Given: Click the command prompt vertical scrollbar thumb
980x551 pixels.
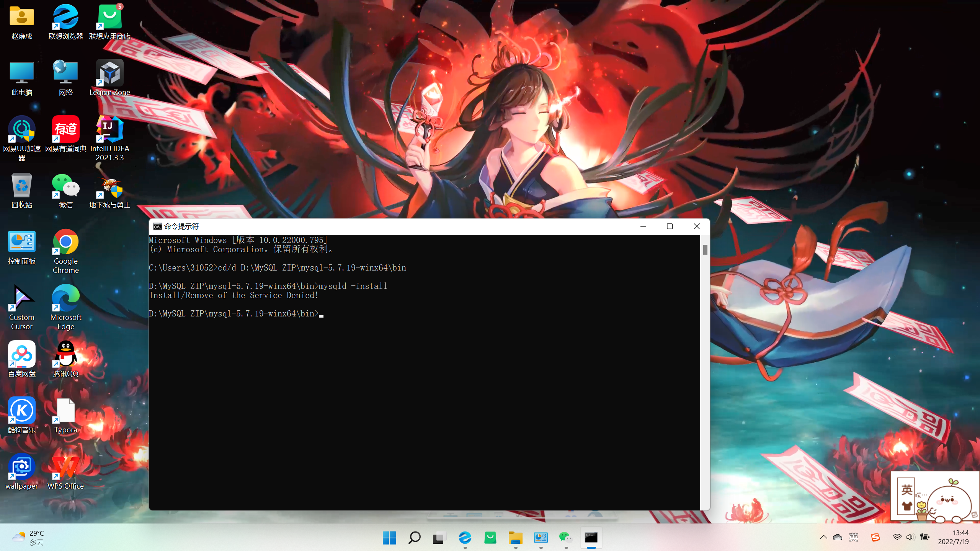Looking at the screenshot, I should coord(705,250).
